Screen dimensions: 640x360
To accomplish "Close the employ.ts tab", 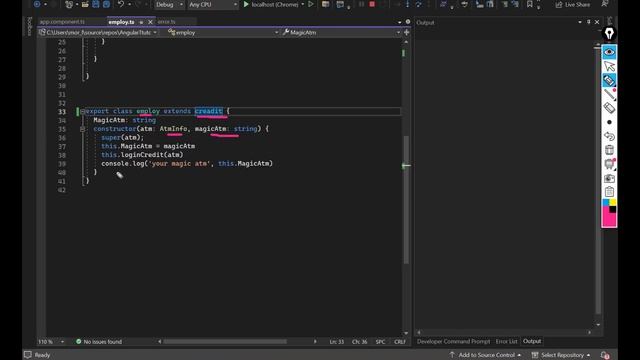I will (150, 22).
